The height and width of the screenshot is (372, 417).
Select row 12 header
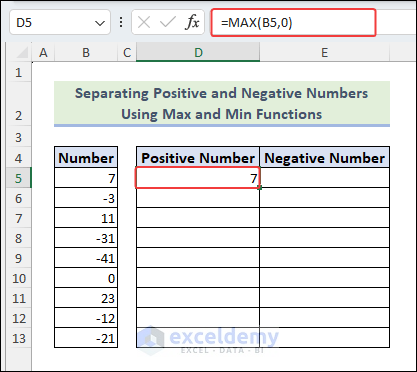19,318
